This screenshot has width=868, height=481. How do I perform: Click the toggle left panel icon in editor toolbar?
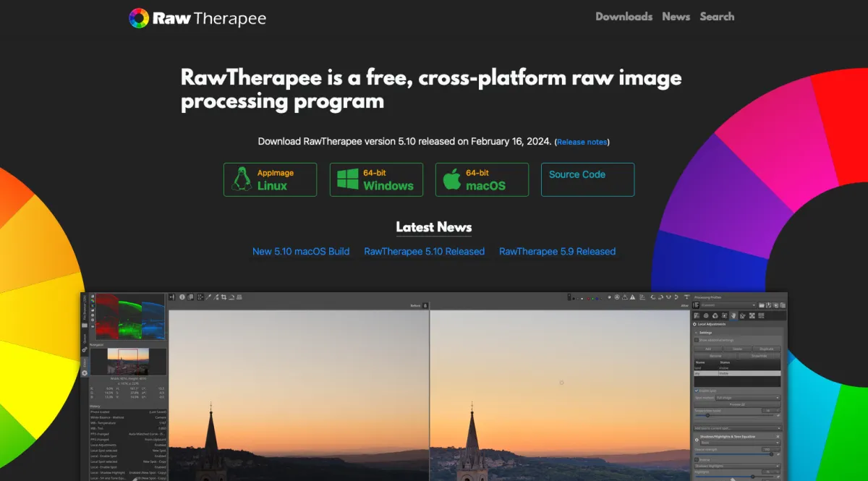click(171, 297)
